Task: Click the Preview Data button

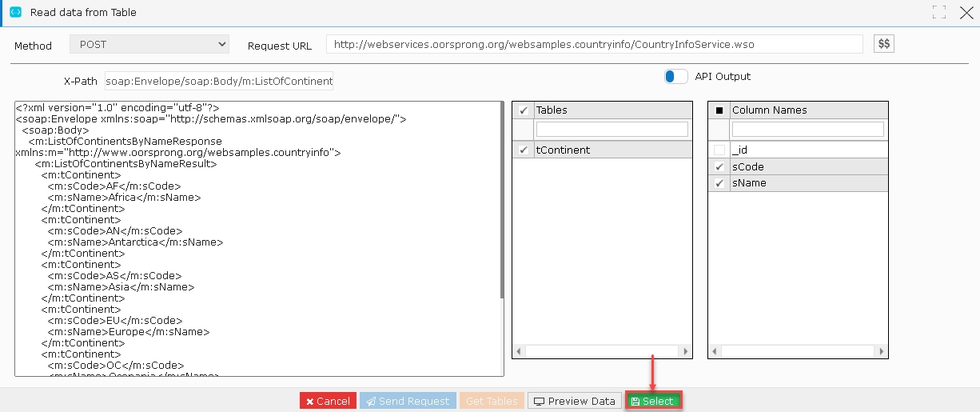Action: pyautogui.click(x=575, y=401)
